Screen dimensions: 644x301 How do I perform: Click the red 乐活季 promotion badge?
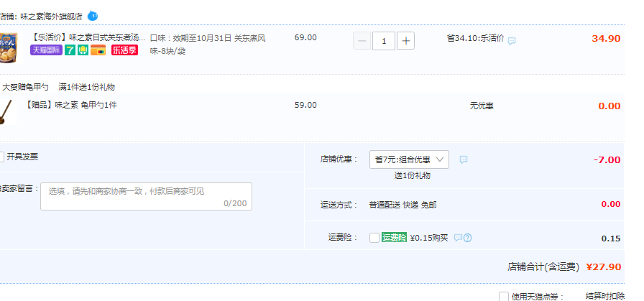[124, 50]
